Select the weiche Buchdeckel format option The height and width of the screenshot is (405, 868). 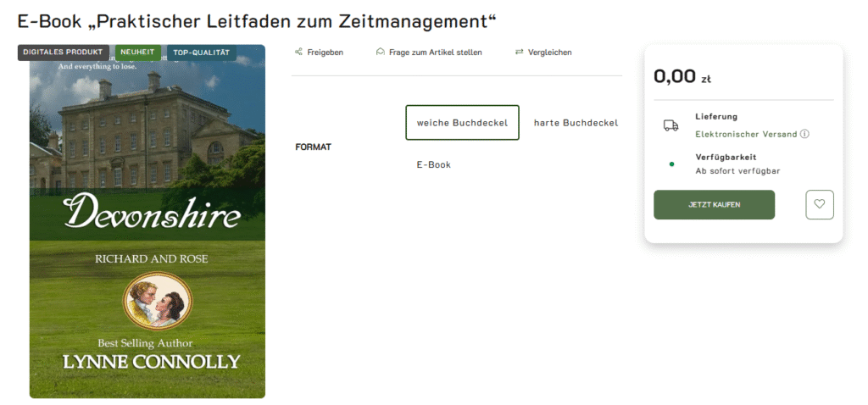click(x=462, y=122)
